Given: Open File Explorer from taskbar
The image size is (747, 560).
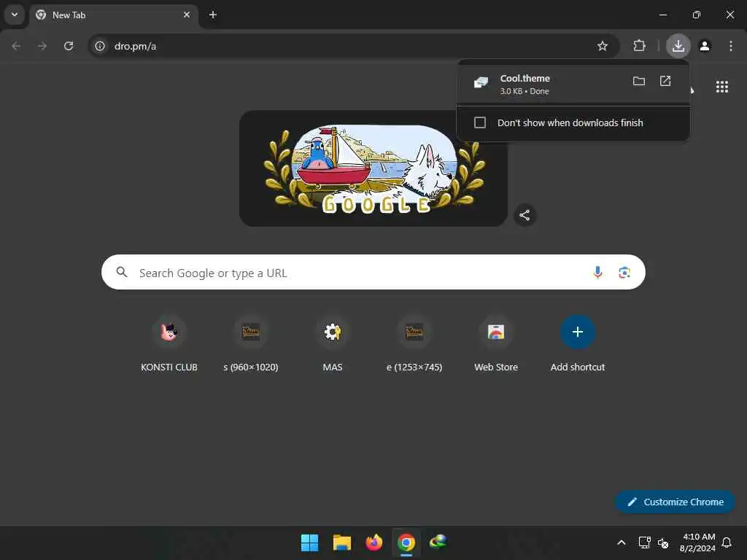Looking at the screenshot, I should coord(341,542).
